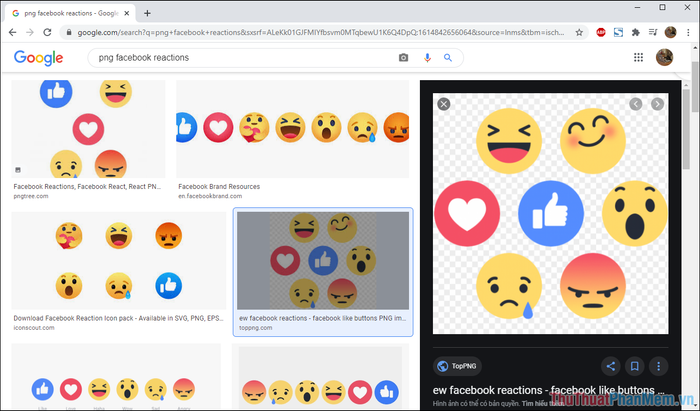This screenshot has width=700, height=411.
Task: Open 'Facebook Brand Resources' title link
Action: coord(219,187)
